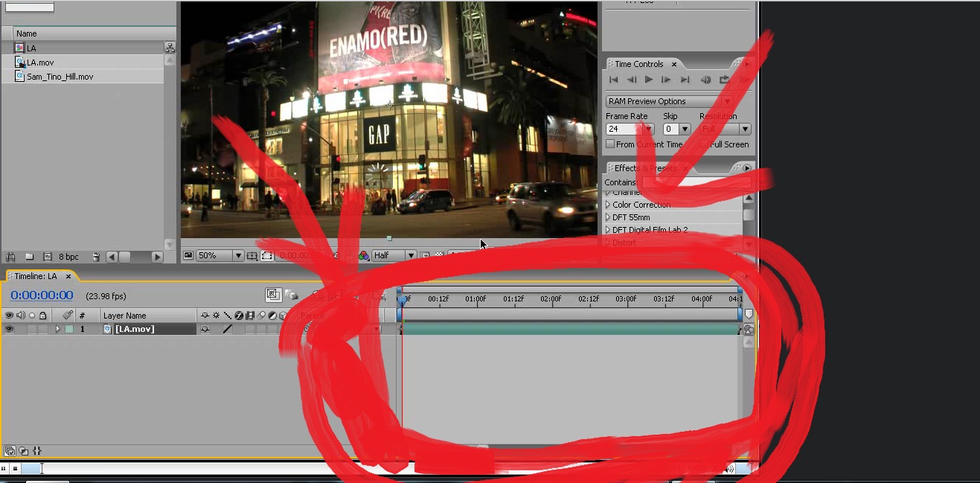The image size is (980, 483).
Task: Click the frame blending column header icon
Action: pyautogui.click(x=250, y=316)
